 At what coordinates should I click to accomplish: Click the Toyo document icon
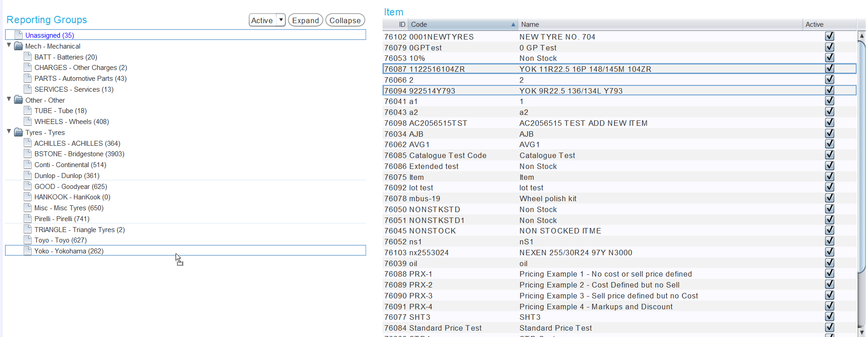[x=28, y=240]
